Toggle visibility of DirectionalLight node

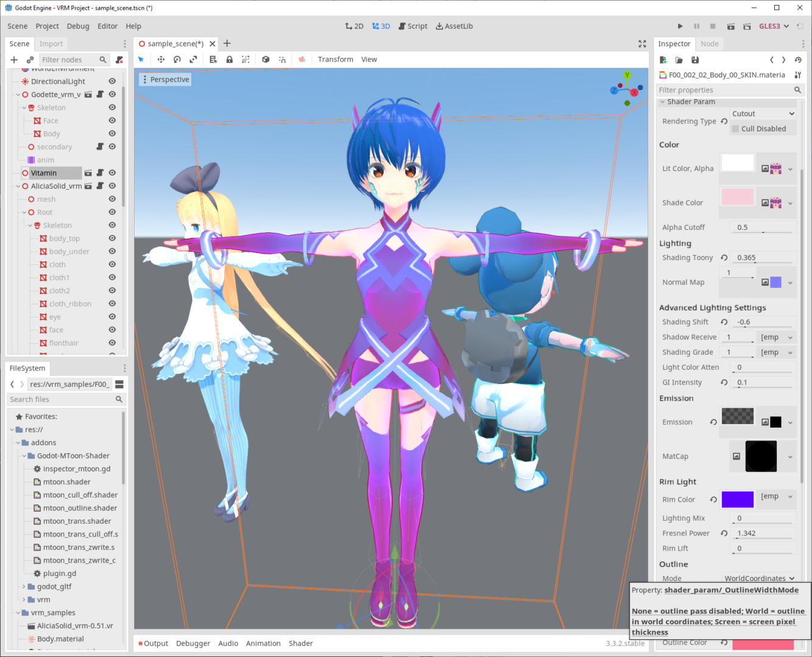click(x=112, y=81)
